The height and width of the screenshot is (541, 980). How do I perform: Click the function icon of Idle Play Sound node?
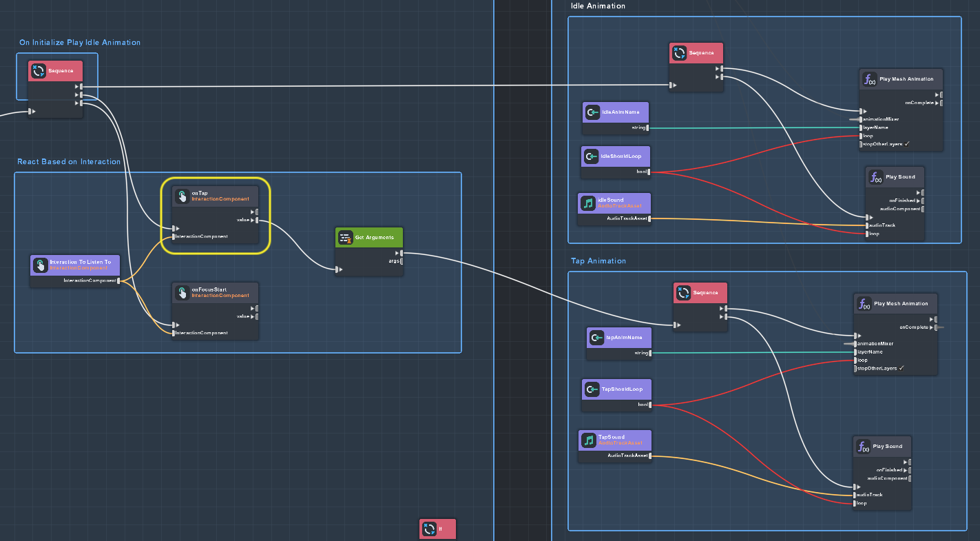[x=875, y=177]
